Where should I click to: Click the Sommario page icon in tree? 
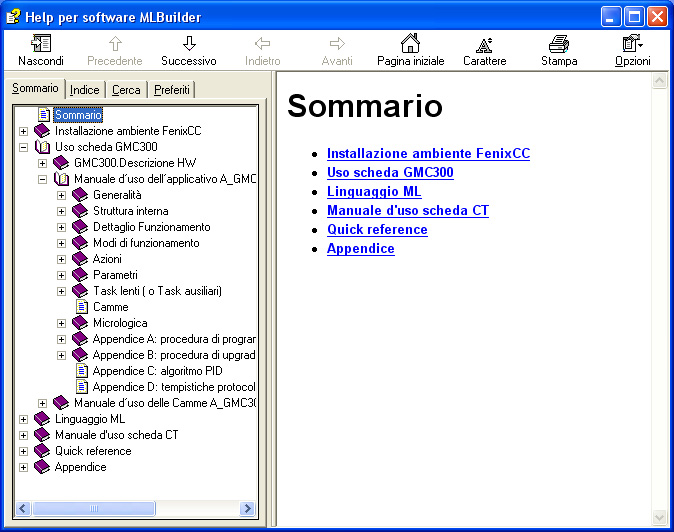tap(44, 115)
